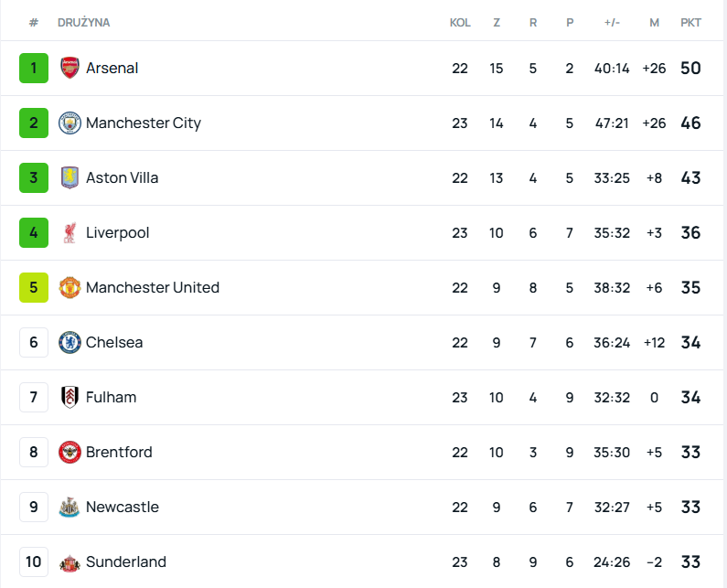
Task: Open the Arsenal team link
Action: tap(112, 68)
